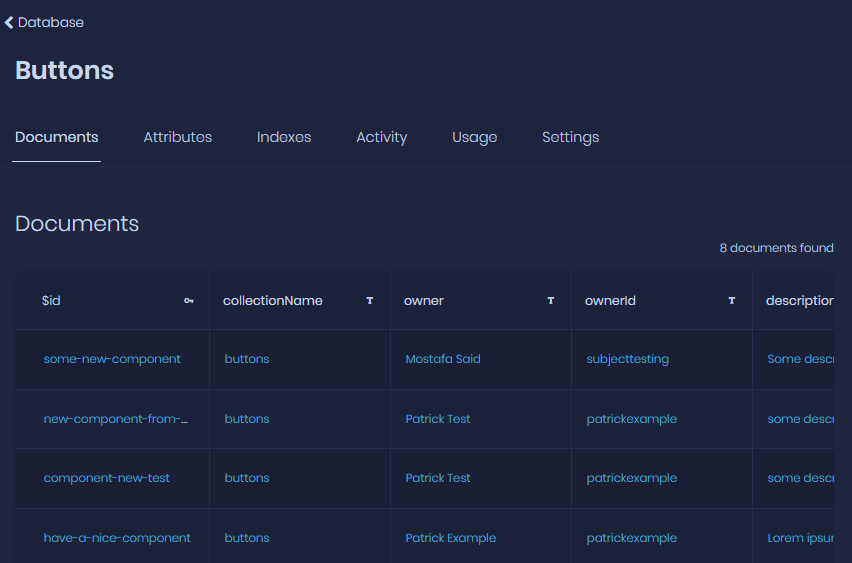Viewport: 852px width, 563px height.
Task: Open the Database breadcrumb link
Action: (x=51, y=22)
